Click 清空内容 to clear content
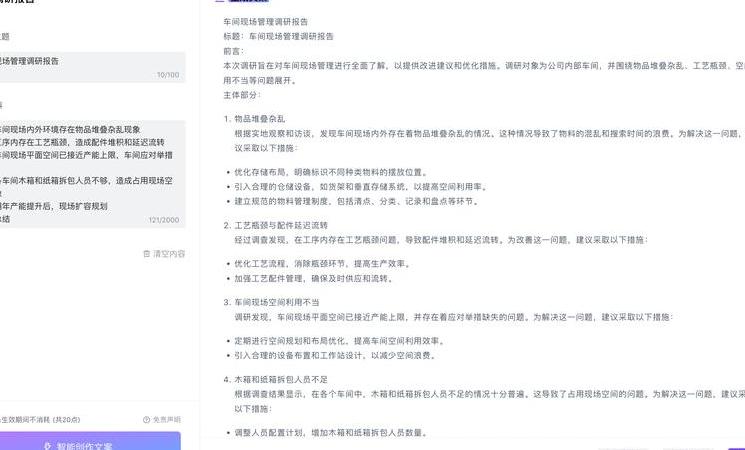Image resolution: width=745 pixels, height=450 pixels. click(x=169, y=254)
